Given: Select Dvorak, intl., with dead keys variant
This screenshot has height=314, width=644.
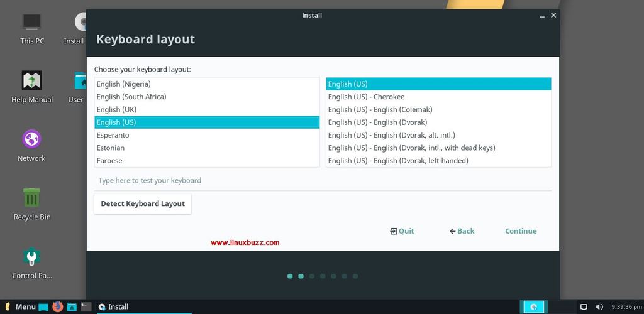Looking at the screenshot, I should [438, 148].
